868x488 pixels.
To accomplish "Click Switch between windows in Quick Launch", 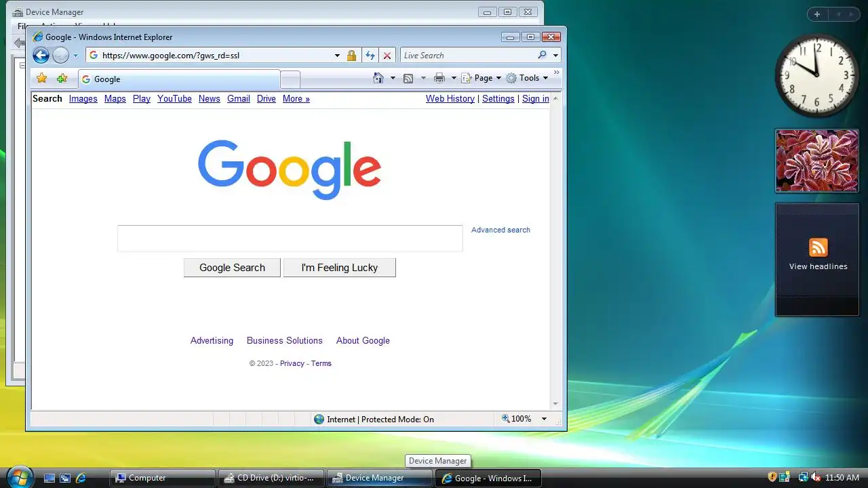I will (65, 478).
